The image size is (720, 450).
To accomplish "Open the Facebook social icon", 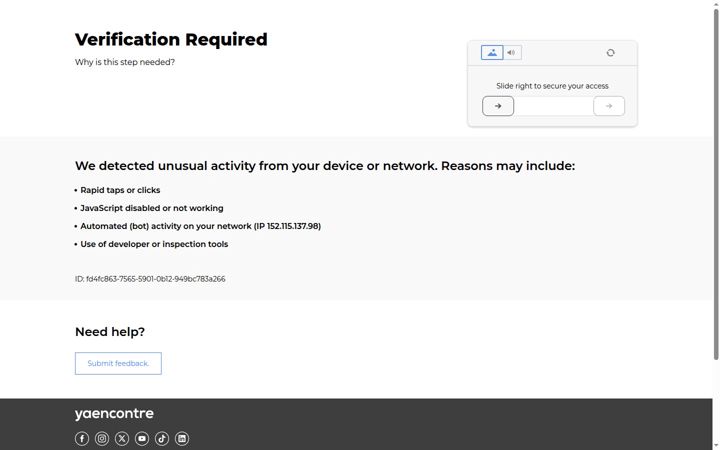I will [x=82, y=439].
